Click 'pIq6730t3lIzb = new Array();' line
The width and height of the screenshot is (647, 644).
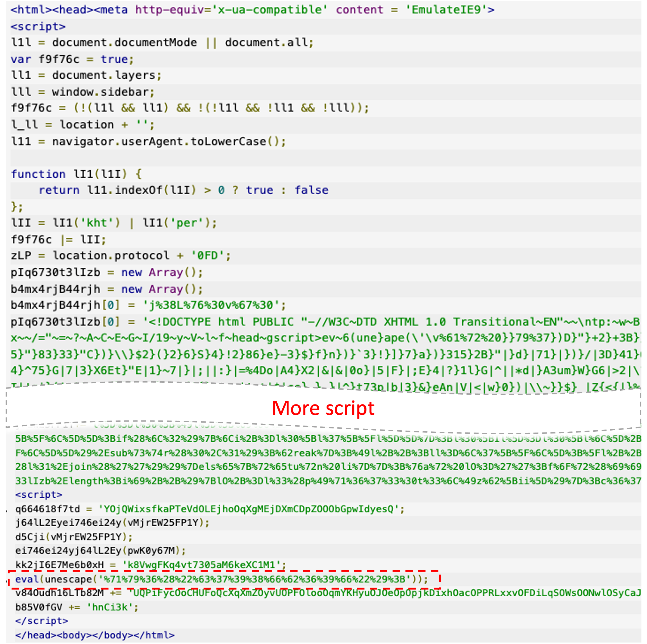[106, 273]
